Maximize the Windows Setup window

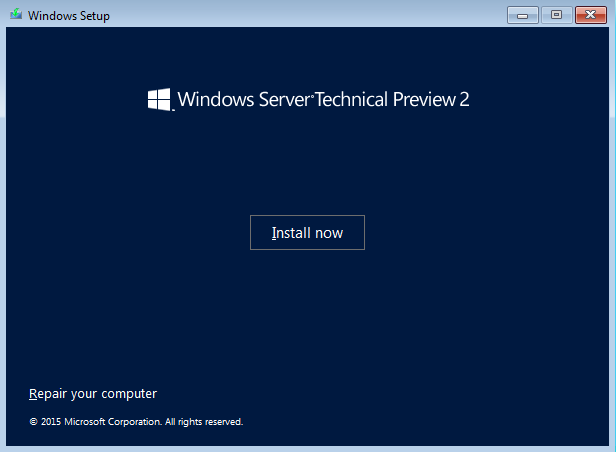coord(556,15)
